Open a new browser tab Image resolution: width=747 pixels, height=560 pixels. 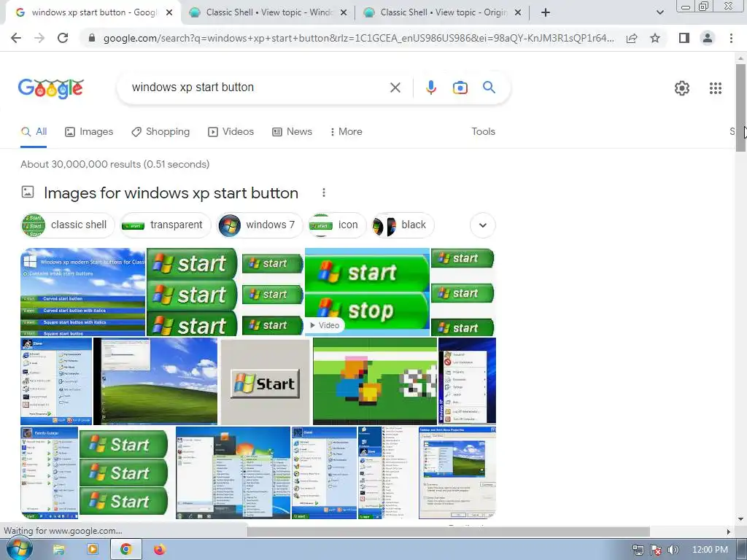click(x=546, y=12)
